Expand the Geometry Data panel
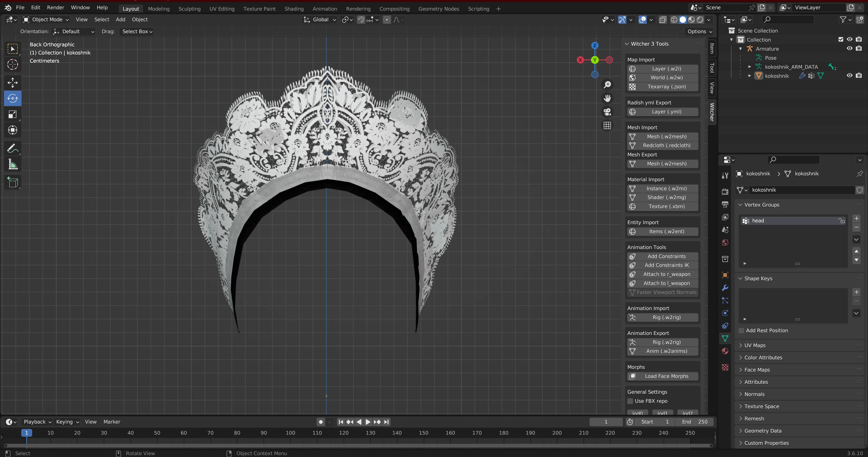This screenshot has width=868, height=457. pyautogui.click(x=763, y=431)
